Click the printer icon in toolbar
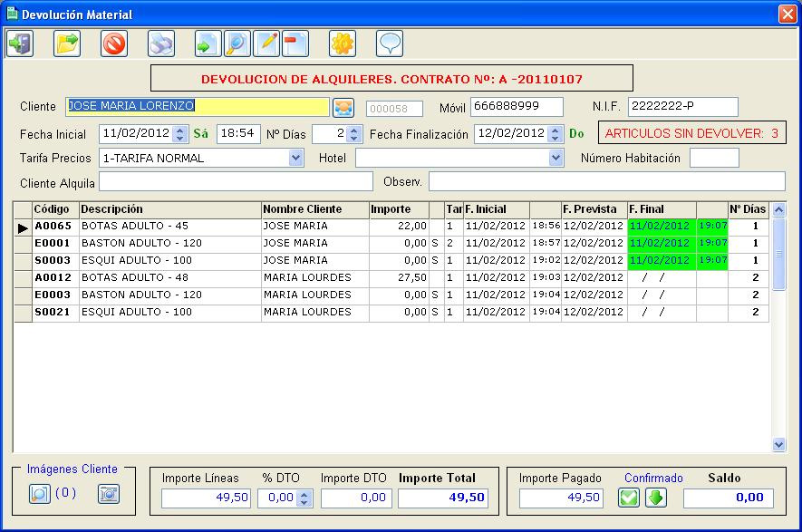Image resolution: width=802 pixels, height=532 pixels. 161,44
